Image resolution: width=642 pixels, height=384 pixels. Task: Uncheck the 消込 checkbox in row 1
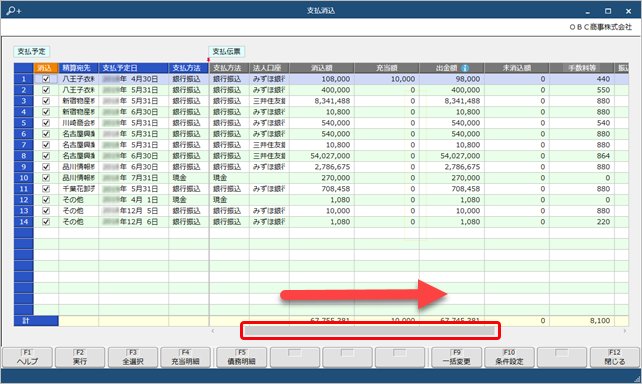(x=46, y=79)
